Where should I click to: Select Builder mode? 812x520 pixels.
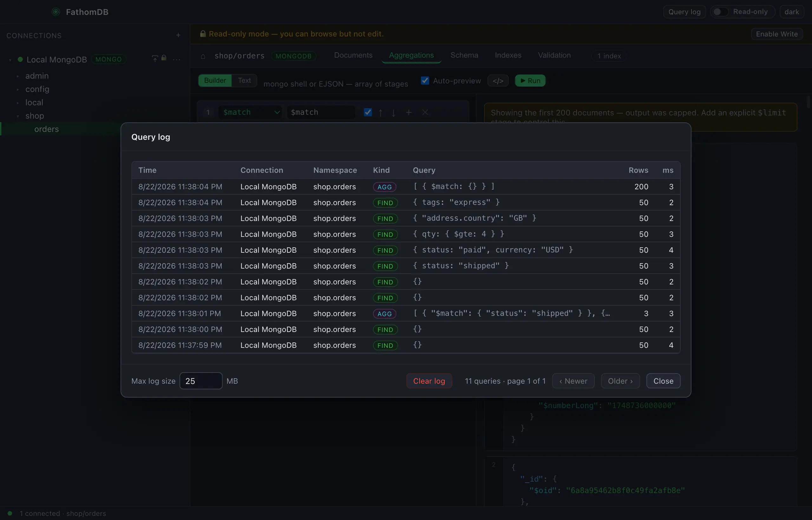click(x=215, y=80)
